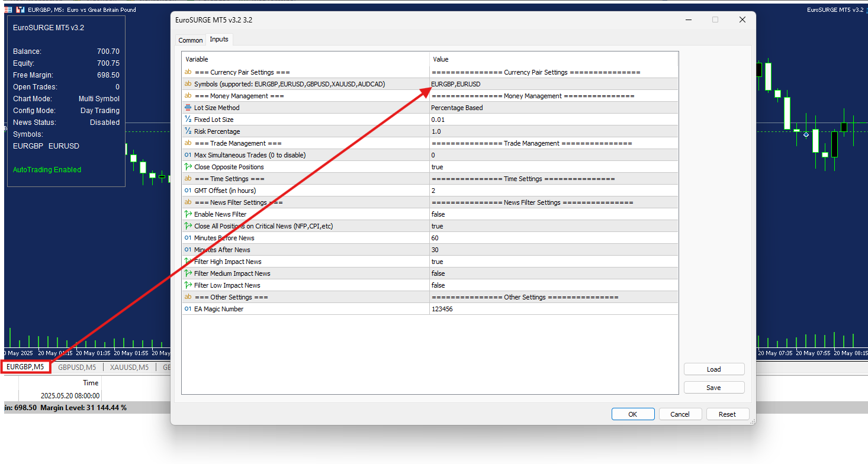
Task: Open the XAUUSD,M5 chart tab
Action: point(129,367)
